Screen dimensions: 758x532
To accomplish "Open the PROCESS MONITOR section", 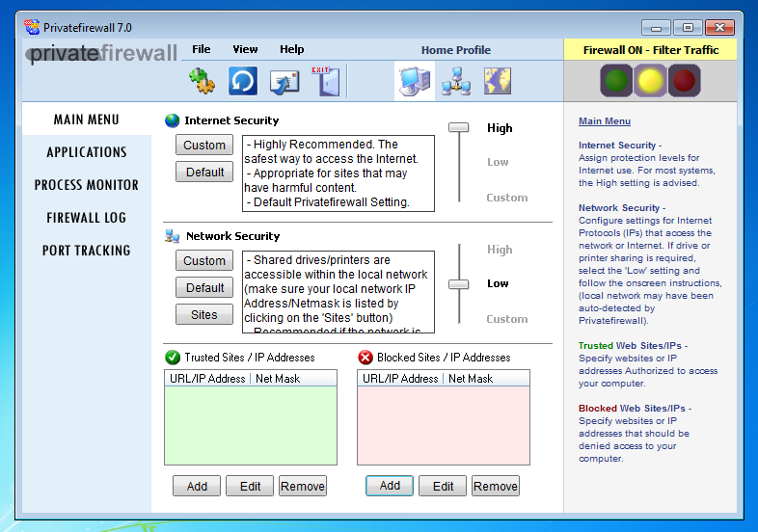I will [x=87, y=185].
